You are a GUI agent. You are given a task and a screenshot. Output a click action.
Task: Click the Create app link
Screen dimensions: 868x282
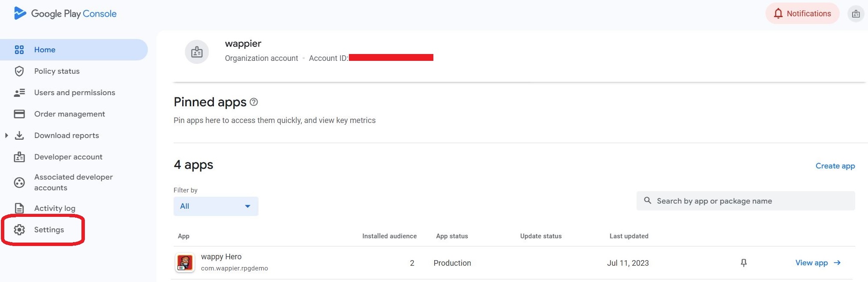(x=835, y=166)
